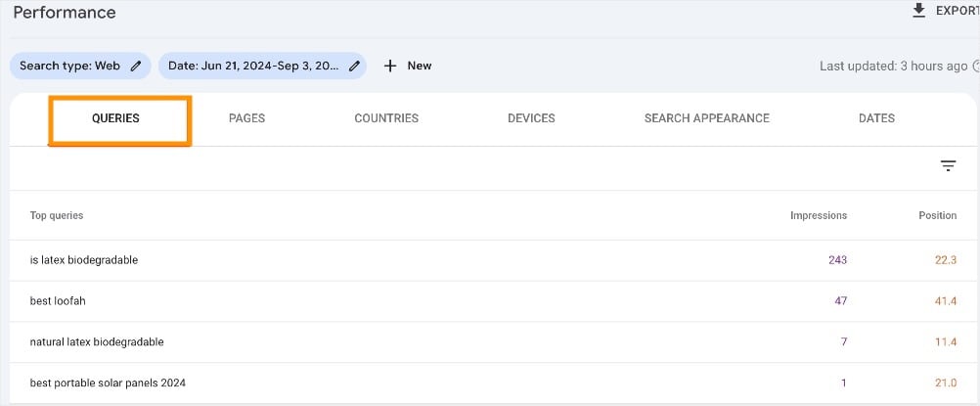The height and width of the screenshot is (406, 980).
Task: Click the impressions value 243
Action: pyautogui.click(x=837, y=259)
